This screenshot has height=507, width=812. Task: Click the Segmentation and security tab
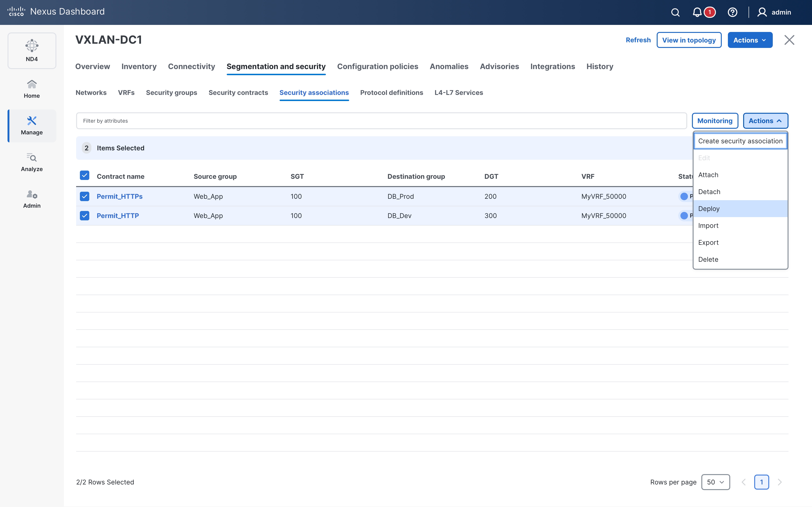(276, 66)
